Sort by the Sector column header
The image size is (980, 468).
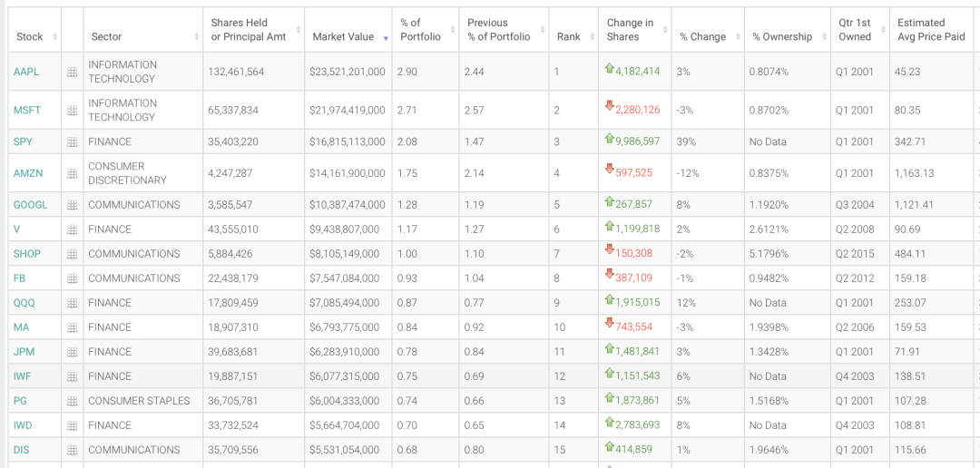click(106, 37)
